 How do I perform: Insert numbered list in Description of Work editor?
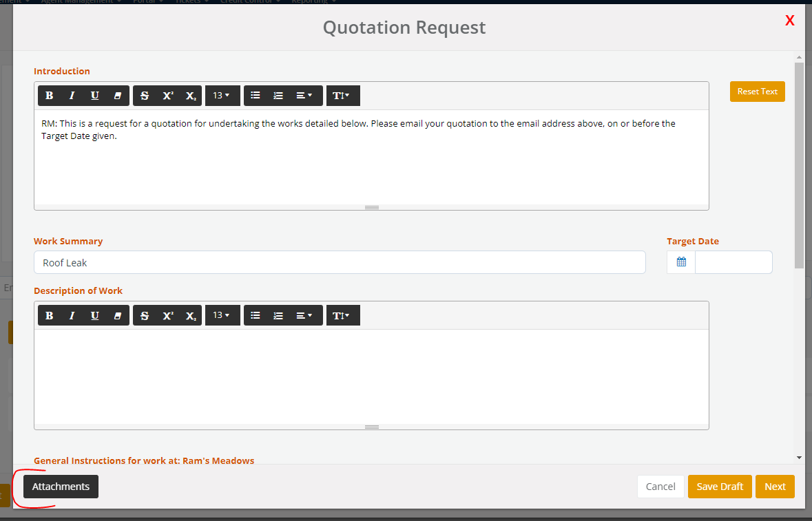pyautogui.click(x=278, y=316)
